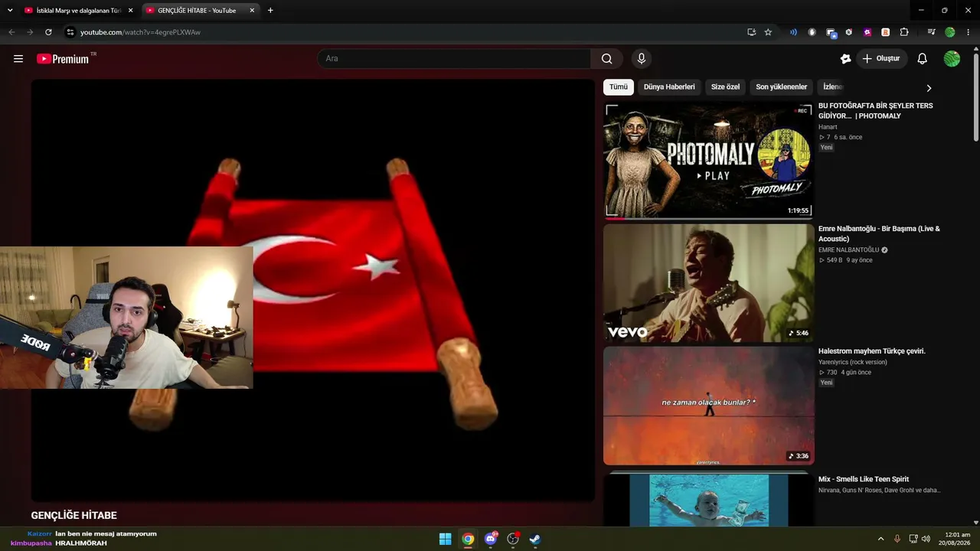Click the sparkle icon beside Oluştur
The image size is (980, 551).
845,59
